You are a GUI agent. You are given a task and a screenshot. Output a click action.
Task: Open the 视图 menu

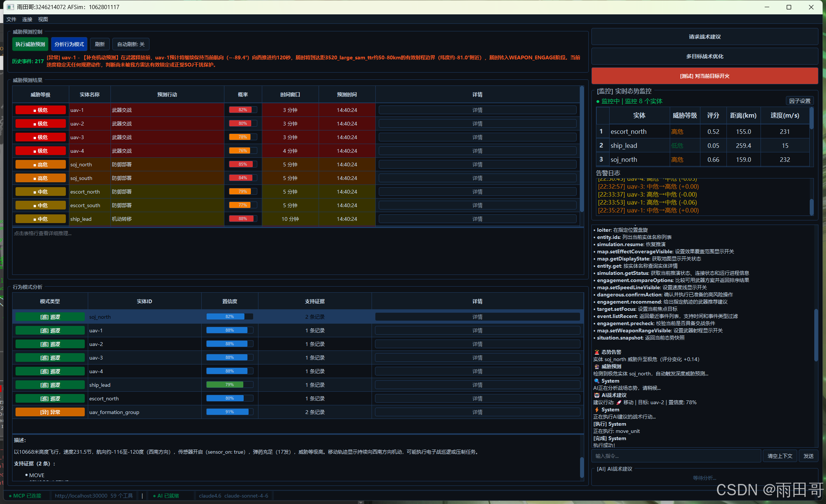[43, 19]
